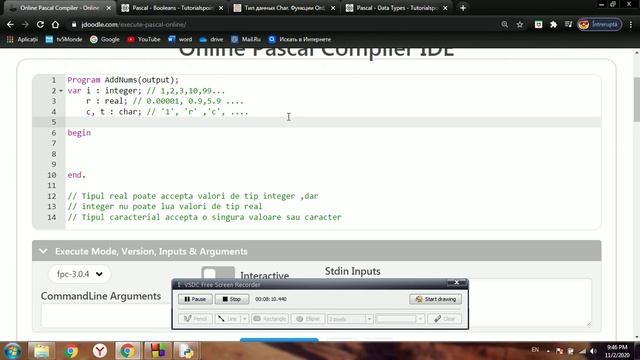Image resolution: width=640 pixels, height=360 pixels.
Task: Close the Pascal - Data Types tab
Action: click(x=445, y=8)
